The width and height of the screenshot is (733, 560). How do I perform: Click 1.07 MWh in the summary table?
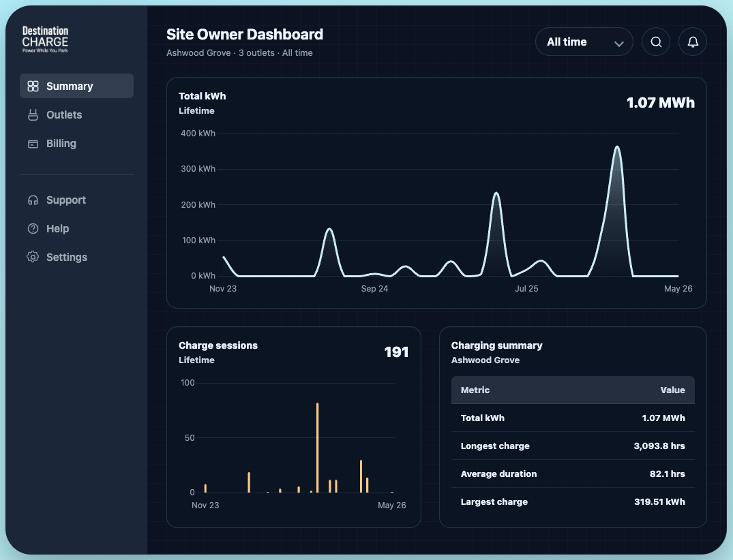(x=663, y=418)
